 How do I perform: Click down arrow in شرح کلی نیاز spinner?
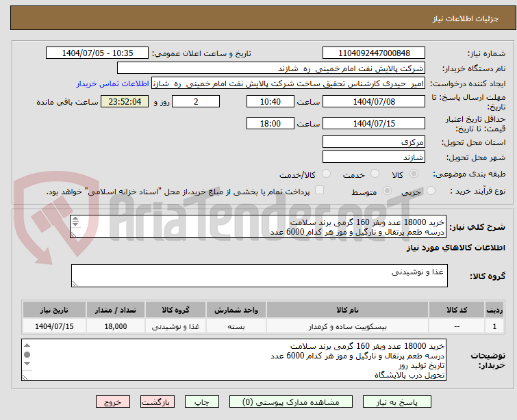(x=75, y=224)
